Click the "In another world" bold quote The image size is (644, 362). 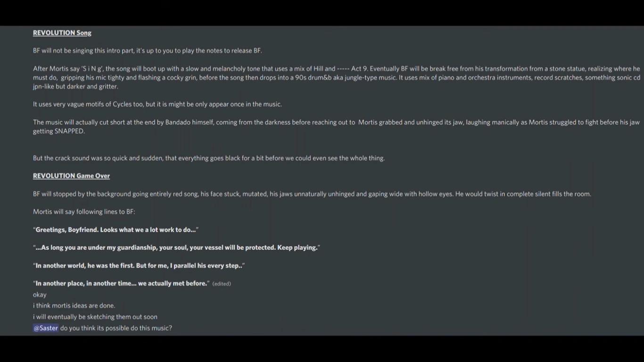[x=139, y=265]
